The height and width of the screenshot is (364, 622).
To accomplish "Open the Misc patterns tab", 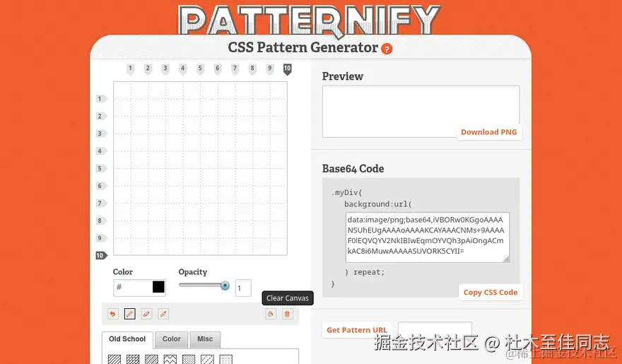I will click(x=205, y=339).
